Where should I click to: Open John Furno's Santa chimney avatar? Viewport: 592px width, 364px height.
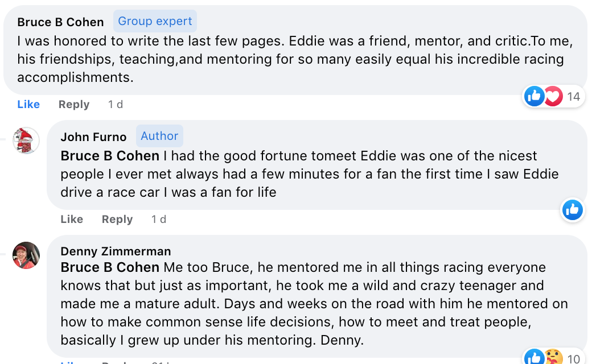(26, 140)
